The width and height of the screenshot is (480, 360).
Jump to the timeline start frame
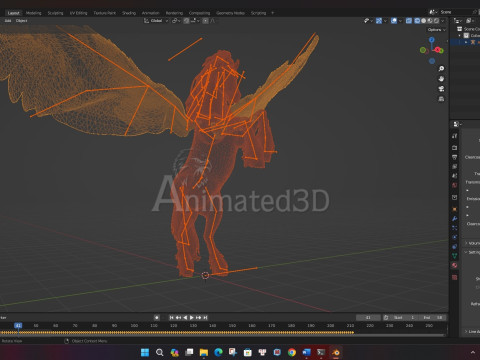point(172,318)
